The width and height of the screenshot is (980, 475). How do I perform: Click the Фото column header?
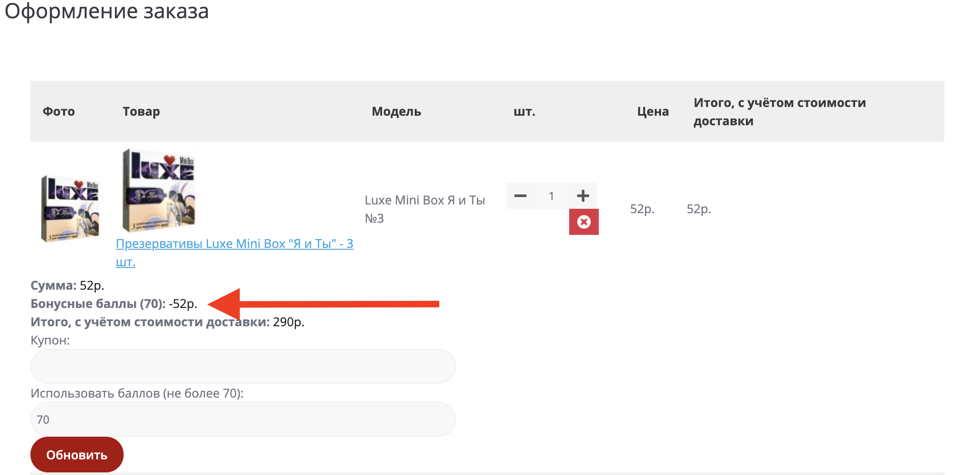tap(59, 111)
